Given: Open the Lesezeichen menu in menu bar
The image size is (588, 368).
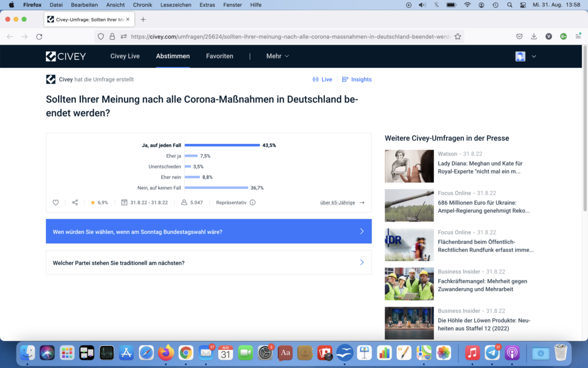Looking at the screenshot, I should pyautogui.click(x=176, y=5).
